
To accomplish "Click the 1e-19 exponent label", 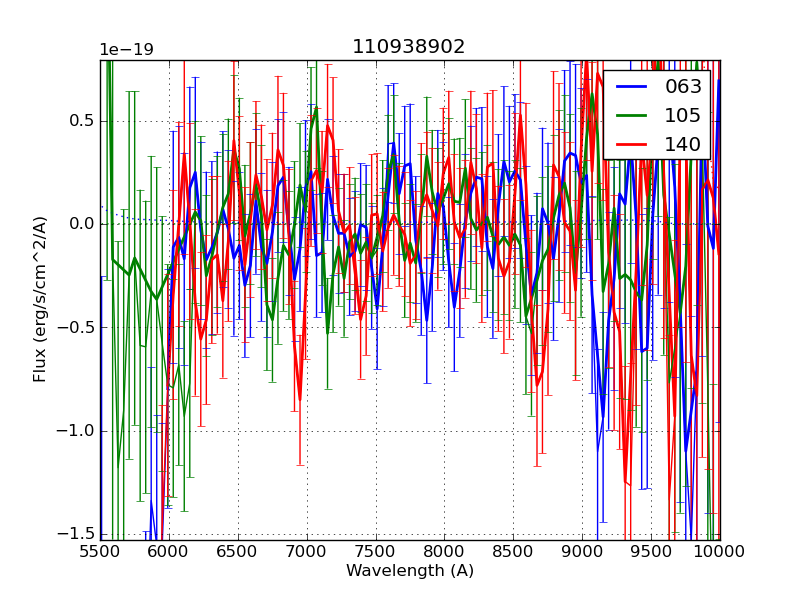I will (126, 50).
